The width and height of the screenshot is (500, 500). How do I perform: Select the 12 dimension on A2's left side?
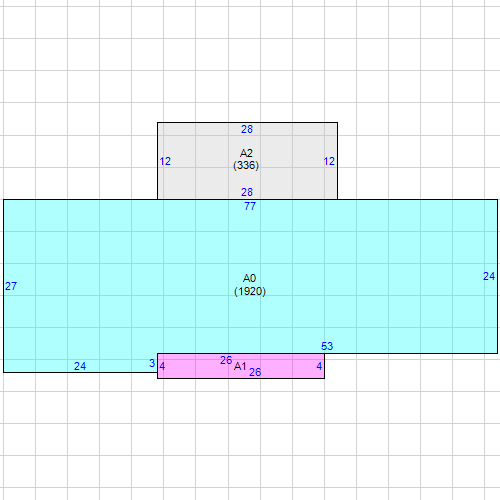click(165, 161)
